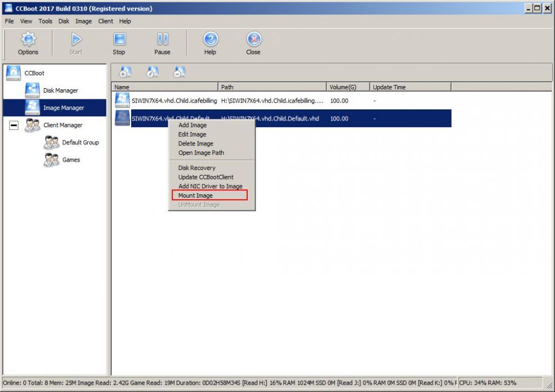Click the Client Manager users icon
The height and width of the screenshot is (392, 555).
pyautogui.click(x=32, y=125)
